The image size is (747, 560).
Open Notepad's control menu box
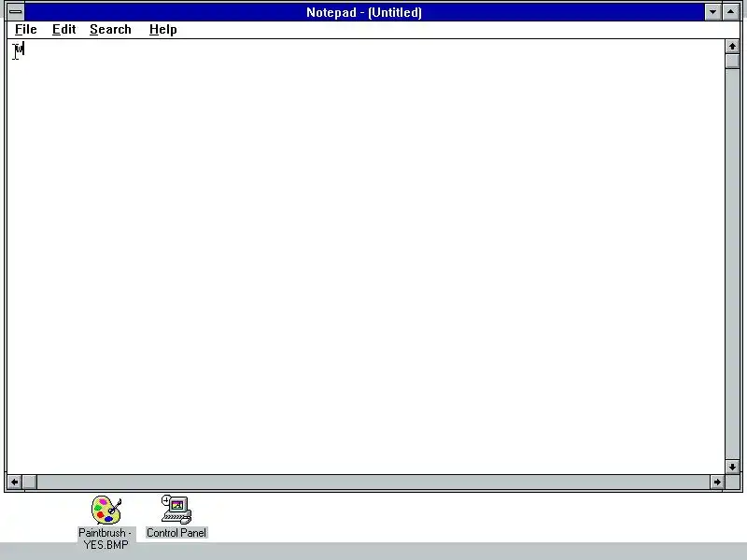(x=16, y=12)
